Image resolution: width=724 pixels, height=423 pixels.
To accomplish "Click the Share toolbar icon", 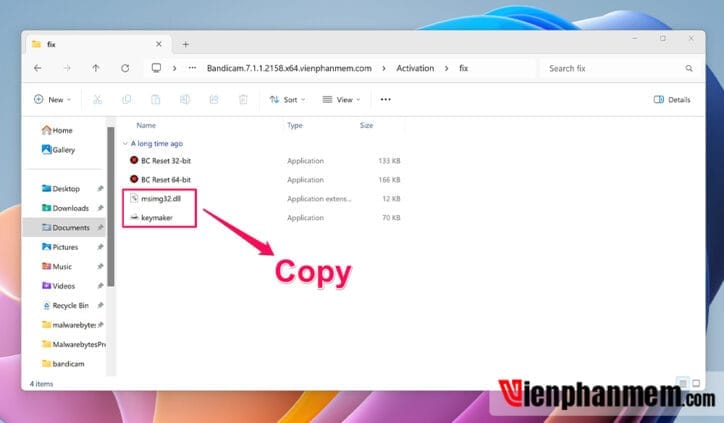I will pos(214,99).
